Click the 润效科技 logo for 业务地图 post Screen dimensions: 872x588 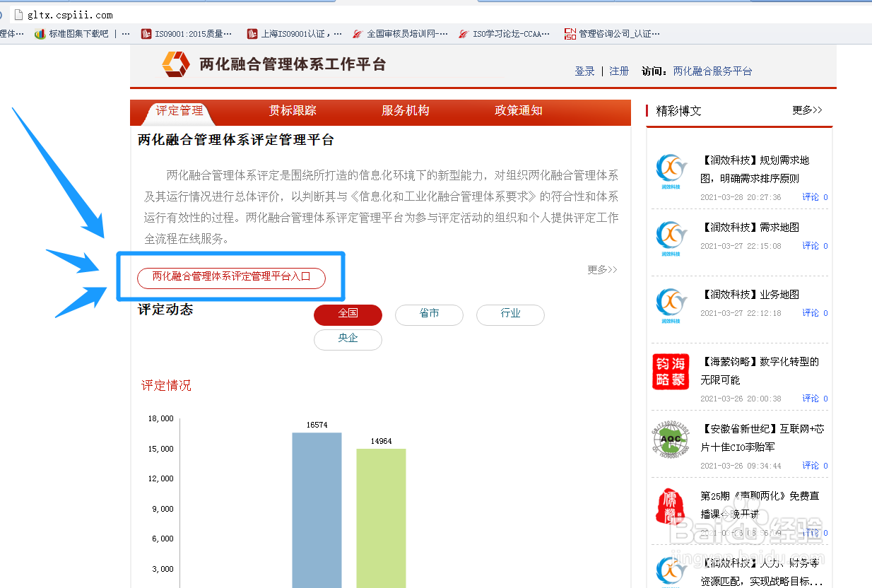(671, 306)
